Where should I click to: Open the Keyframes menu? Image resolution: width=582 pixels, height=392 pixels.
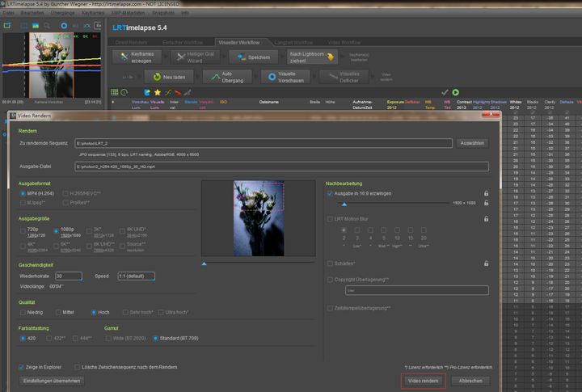[93, 13]
